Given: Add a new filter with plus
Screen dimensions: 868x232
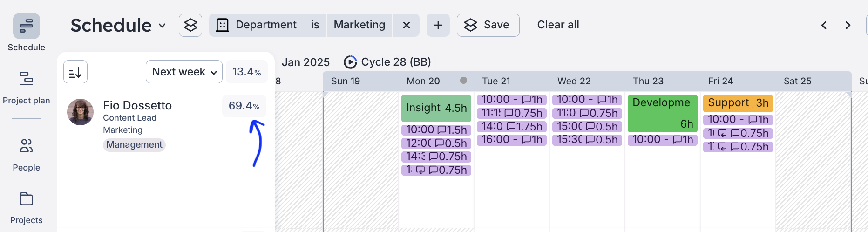Looking at the screenshot, I should point(438,25).
